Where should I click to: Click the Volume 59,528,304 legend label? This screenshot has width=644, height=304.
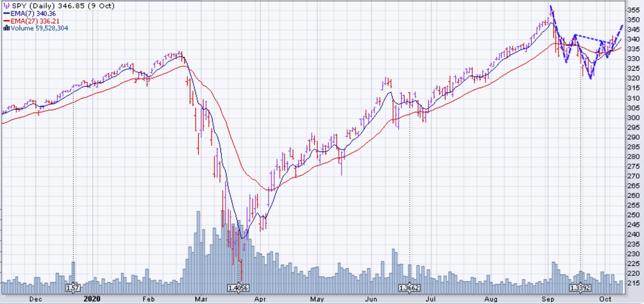(39, 28)
